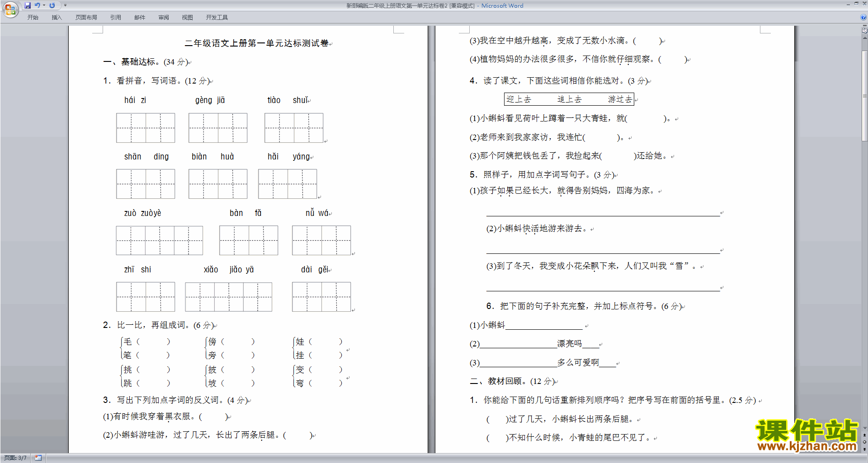Save the document using the floppy icon
This screenshot has height=463, width=868.
click(28, 5)
